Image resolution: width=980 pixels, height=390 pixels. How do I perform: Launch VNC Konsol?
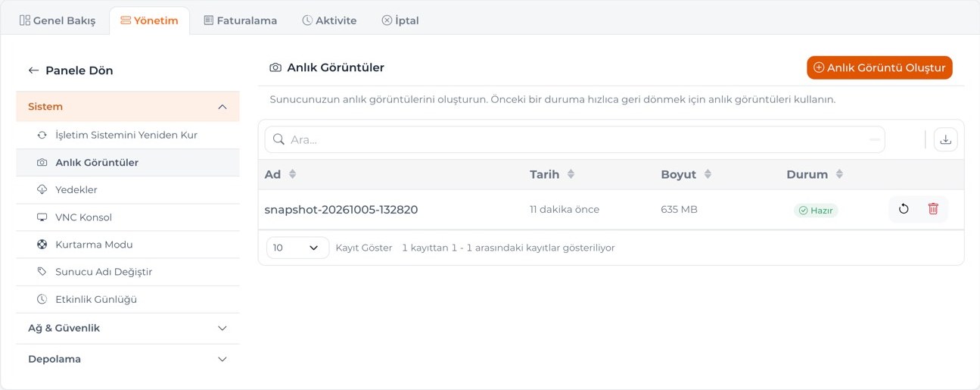click(128, 217)
